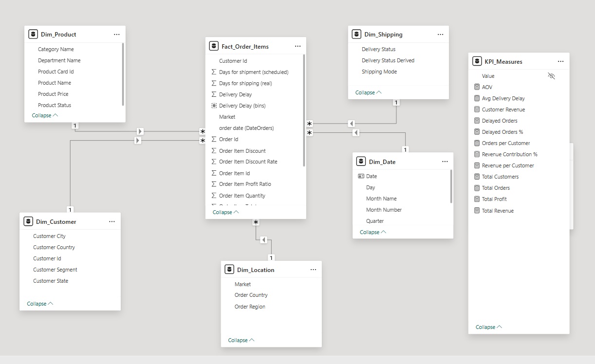Click the table icon in Dim_Location header

coord(229,269)
